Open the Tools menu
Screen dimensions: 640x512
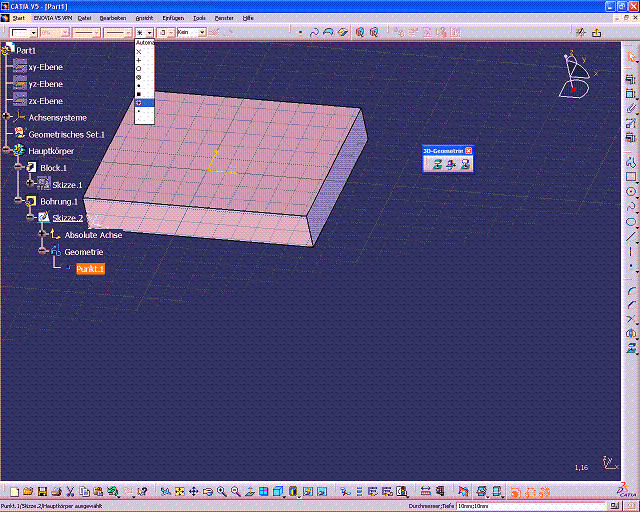point(199,18)
